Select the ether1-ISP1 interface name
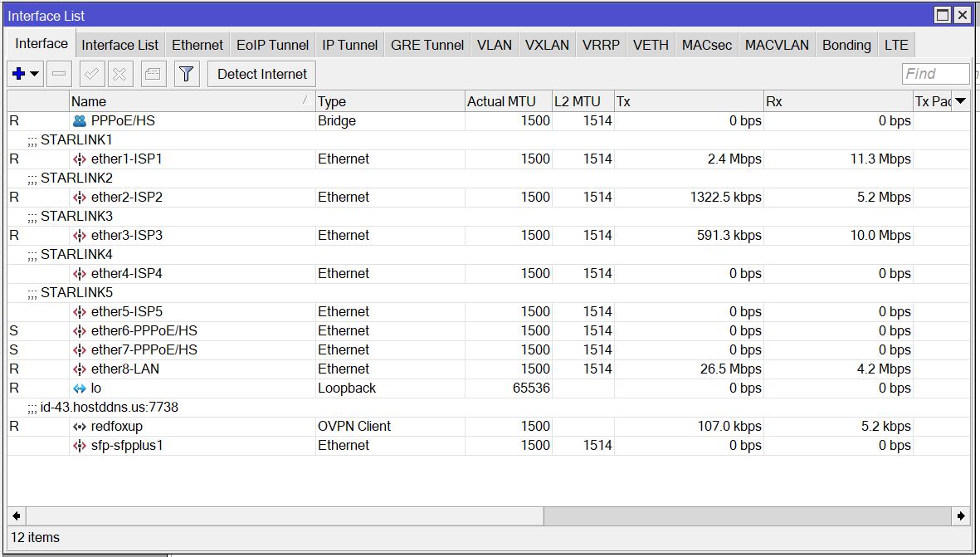This screenshot has height=557, width=980. pyautogui.click(x=127, y=159)
